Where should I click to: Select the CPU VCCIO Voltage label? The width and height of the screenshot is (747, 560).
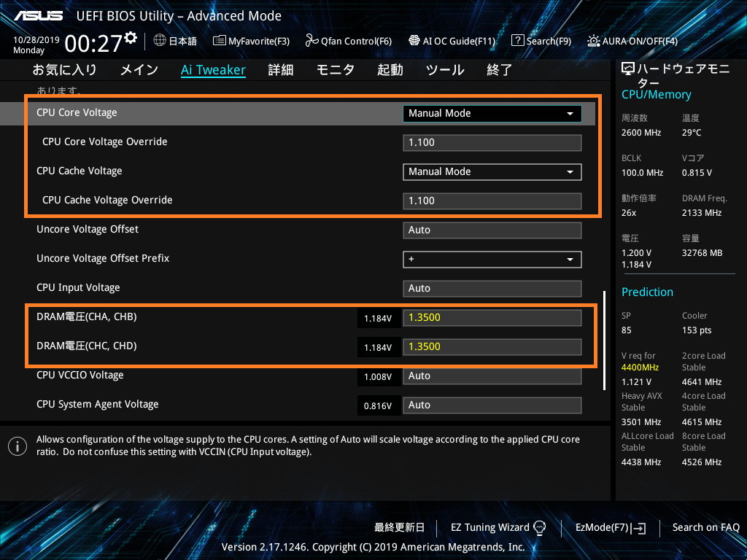click(80, 376)
